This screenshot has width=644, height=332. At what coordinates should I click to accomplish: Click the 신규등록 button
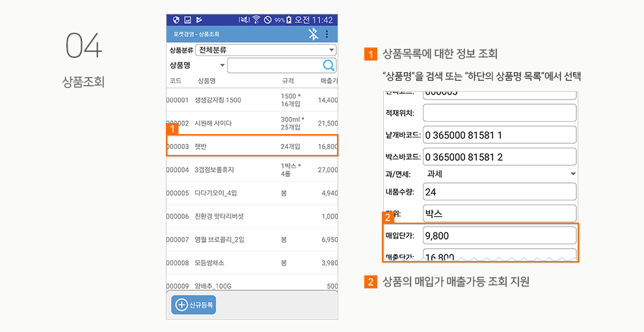tap(193, 305)
